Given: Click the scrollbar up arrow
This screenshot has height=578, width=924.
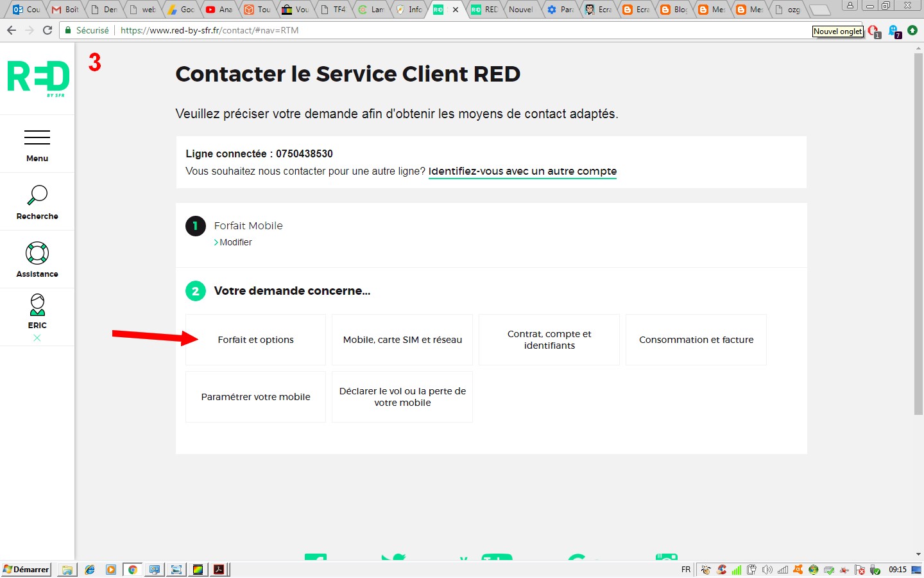Looking at the screenshot, I should (x=918, y=48).
